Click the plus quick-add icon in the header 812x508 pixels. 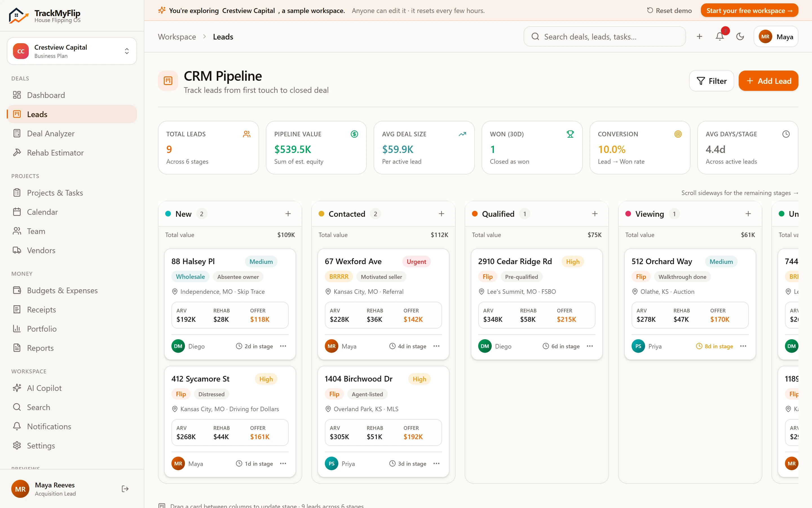[x=699, y=36]
